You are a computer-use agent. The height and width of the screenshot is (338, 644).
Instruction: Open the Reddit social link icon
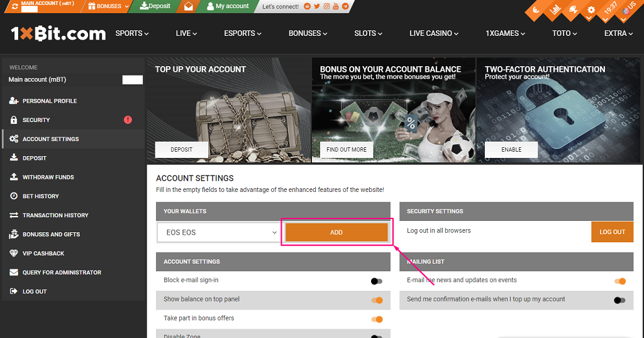tap(307, 6)
